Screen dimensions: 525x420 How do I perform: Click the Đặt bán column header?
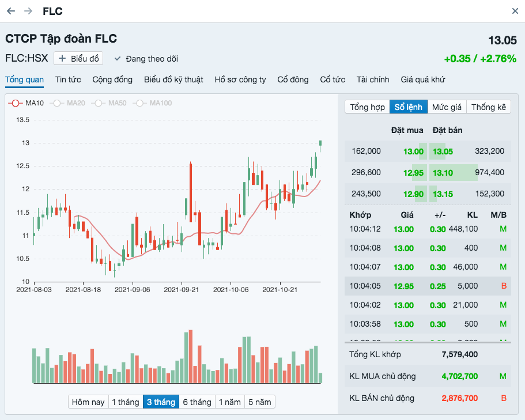tap(447, 130)
